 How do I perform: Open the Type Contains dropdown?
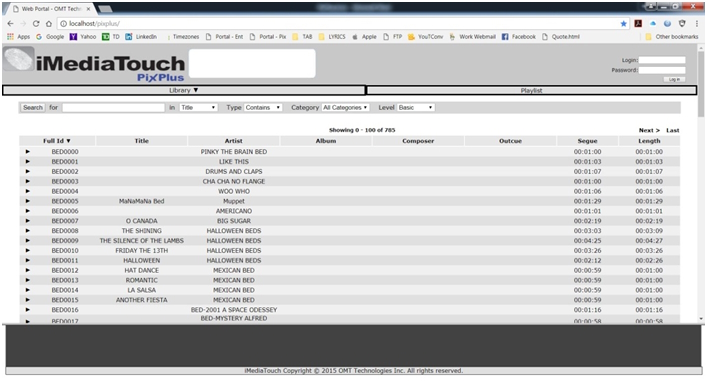[263, 107]
